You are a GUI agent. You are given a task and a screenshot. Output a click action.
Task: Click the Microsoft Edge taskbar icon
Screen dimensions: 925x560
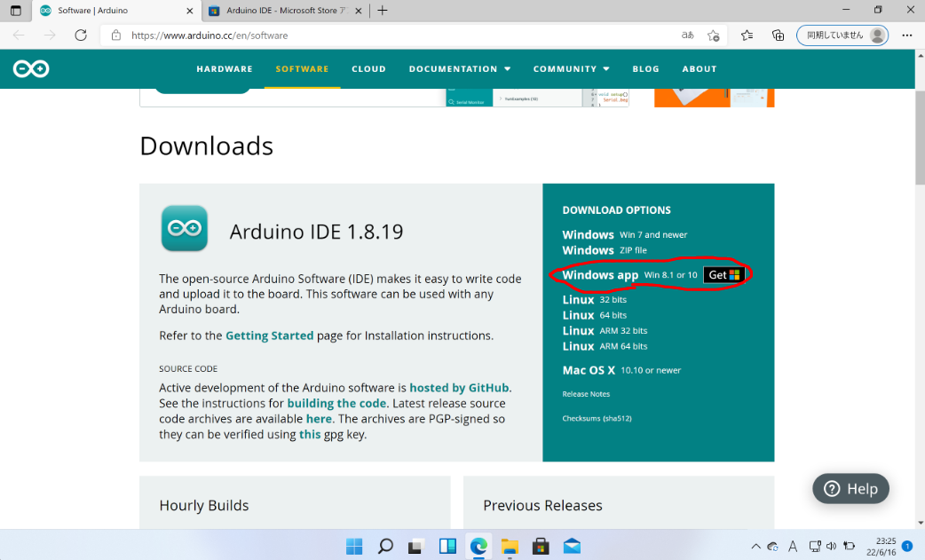tap(478, 547)
